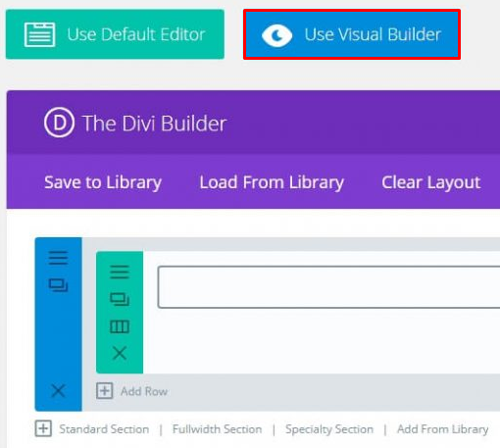Duplicate the green row with clone icon
This screenshot has width=500, height=448.
tap(120, 299)
